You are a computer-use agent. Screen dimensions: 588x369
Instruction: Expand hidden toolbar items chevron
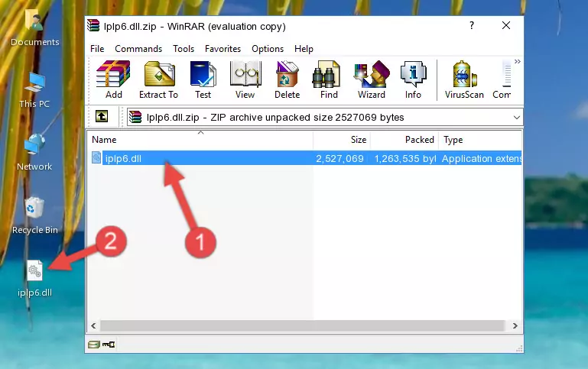[518, 61]
